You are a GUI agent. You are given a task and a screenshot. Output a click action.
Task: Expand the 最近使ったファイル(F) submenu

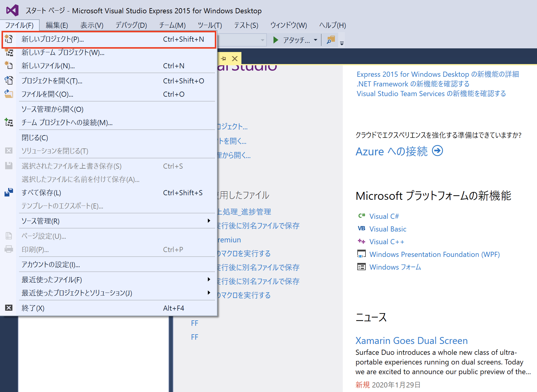208,279
